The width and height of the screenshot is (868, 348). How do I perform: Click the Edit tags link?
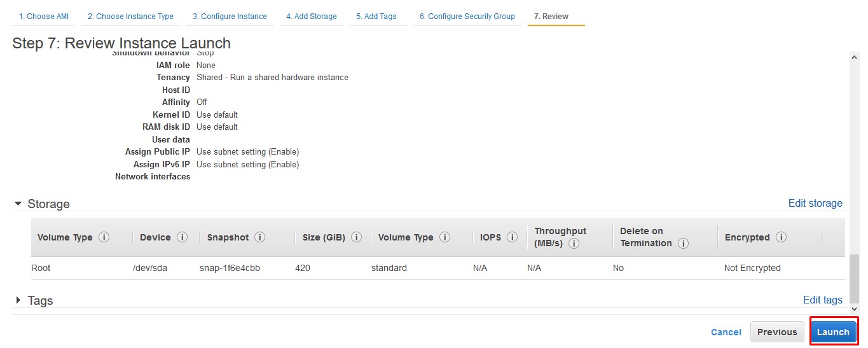823,300
